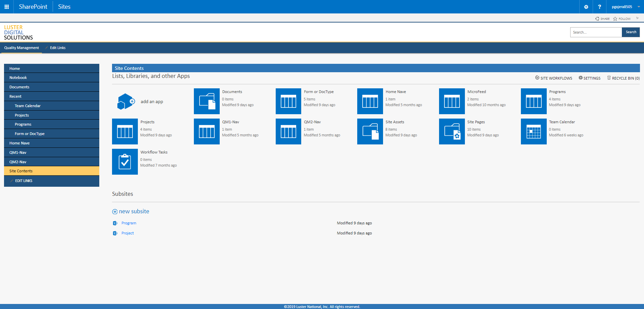This screenshot has width=644, height=309.
Task: Click the Share icon near Follow
Action: pos(597,19)
